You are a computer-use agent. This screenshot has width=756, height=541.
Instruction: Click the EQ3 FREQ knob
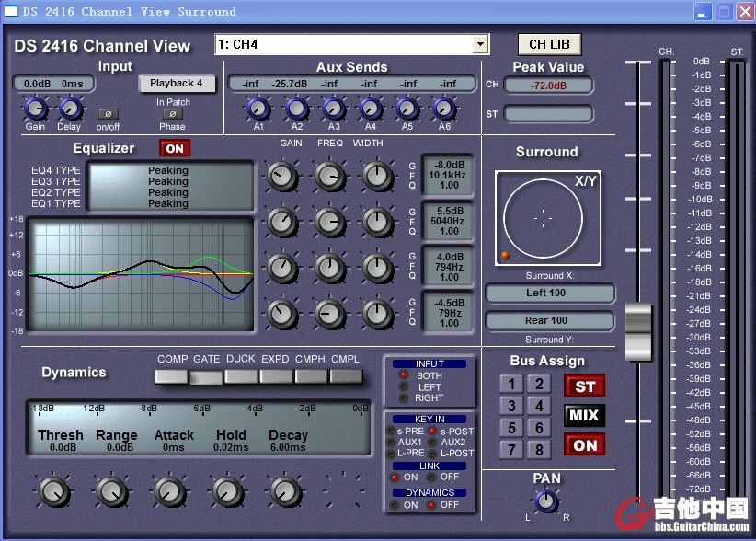click(330, 222)
